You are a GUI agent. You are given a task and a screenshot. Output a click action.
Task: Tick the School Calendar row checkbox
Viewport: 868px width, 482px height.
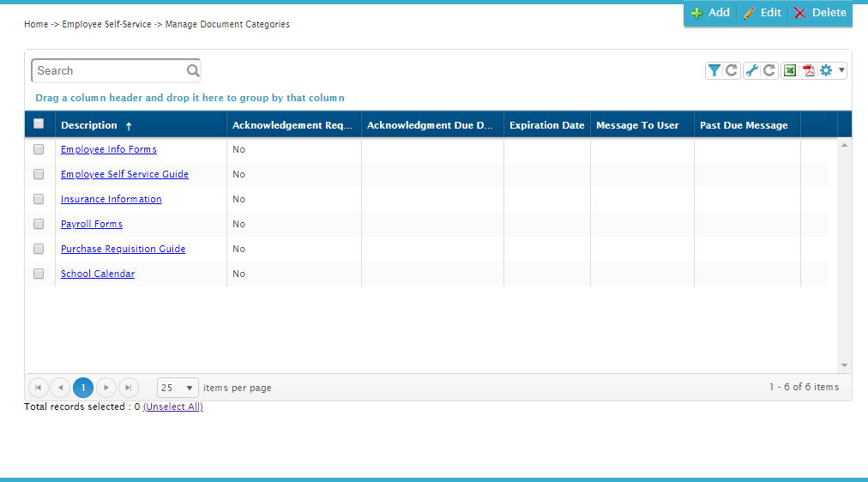pyautogui.click(x=39, y=274)
